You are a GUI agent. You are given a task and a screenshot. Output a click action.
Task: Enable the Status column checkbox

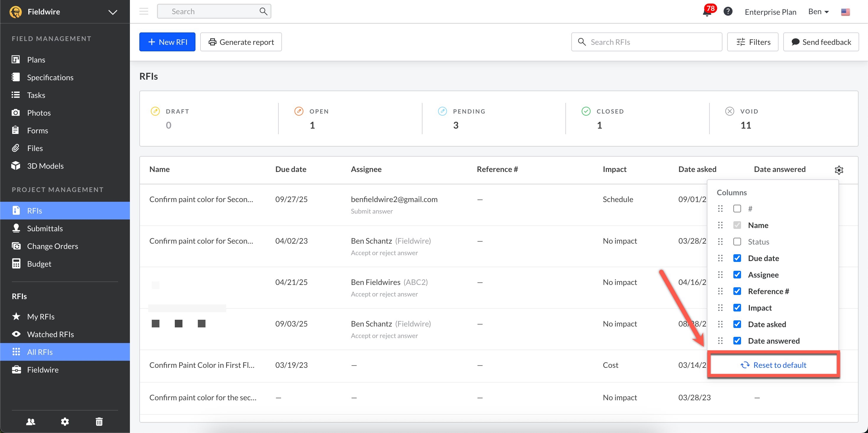(x=737, y=242)
